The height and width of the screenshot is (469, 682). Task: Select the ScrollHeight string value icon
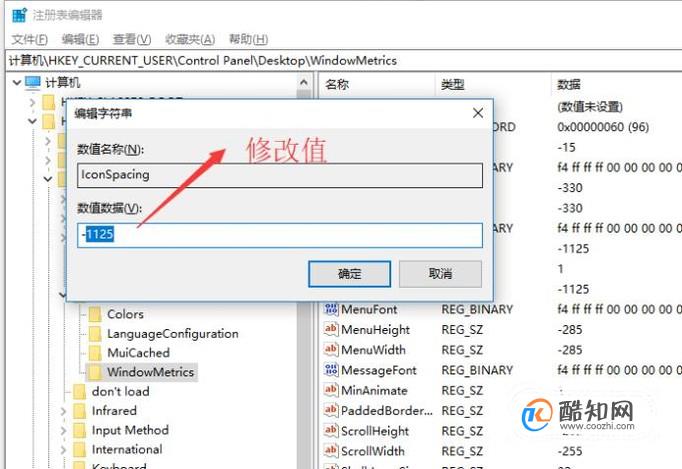[331, 431]
